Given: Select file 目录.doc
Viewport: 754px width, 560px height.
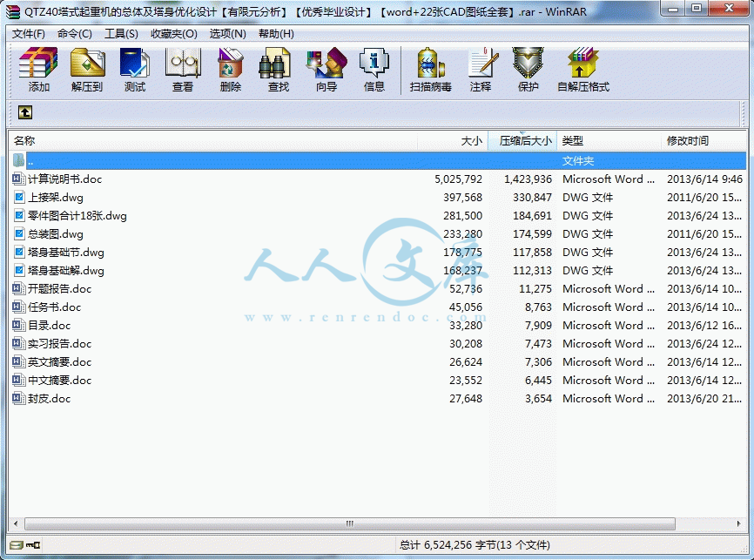Looking at the screenshot, I should point(378,325).
